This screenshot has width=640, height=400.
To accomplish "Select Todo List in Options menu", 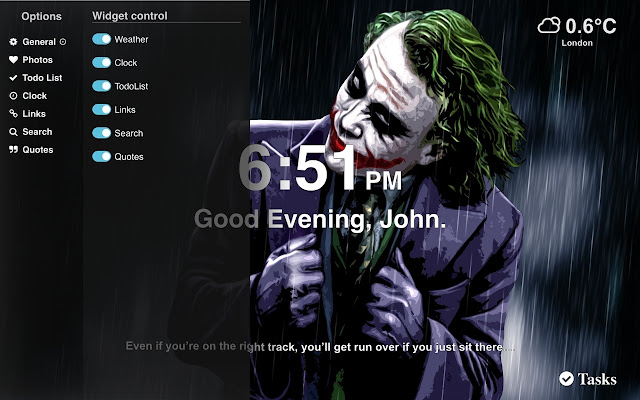I will click(x=42, y=78).
